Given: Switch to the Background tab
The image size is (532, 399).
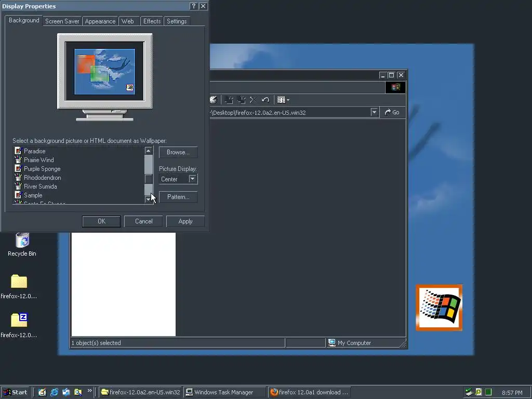Looking at the screenshot, I should coord(24,20).
